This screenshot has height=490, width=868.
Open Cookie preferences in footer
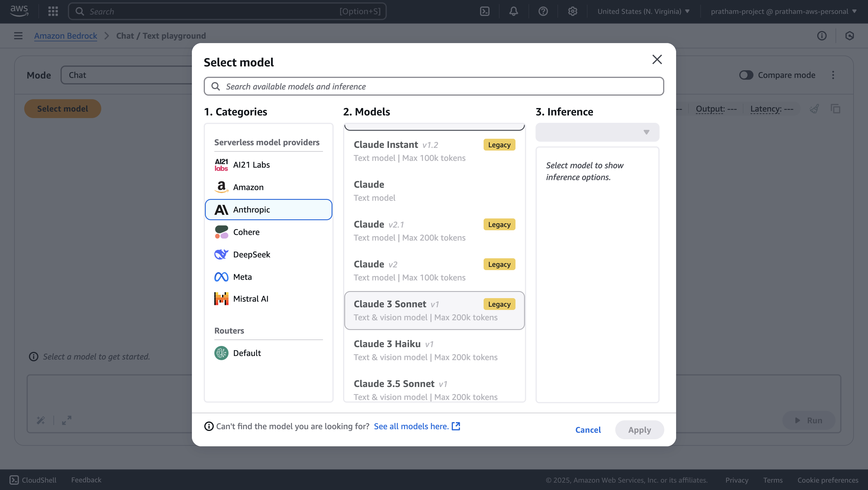[x=828, y=480]
